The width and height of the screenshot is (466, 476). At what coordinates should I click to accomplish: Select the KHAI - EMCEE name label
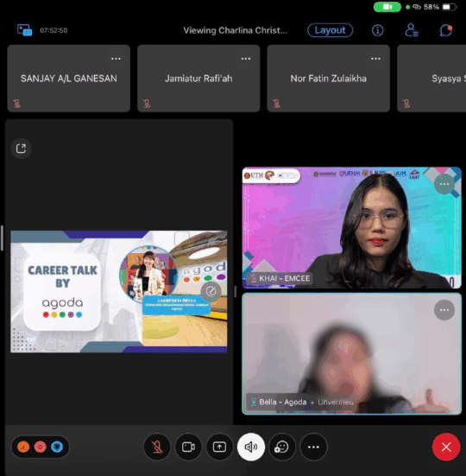(280, 278)
